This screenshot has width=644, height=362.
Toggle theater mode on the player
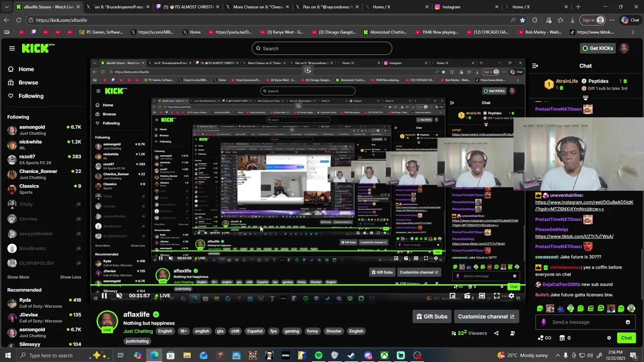click(x=481, y=296)
